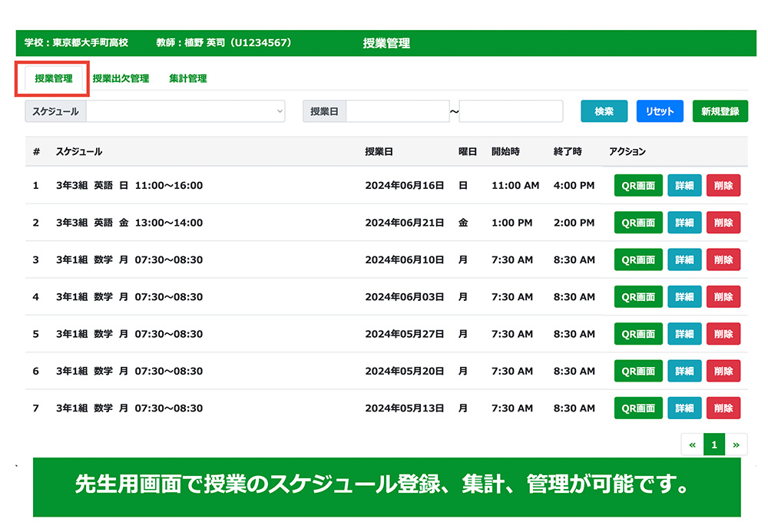Viewport: 768px width, 532px height.
Task: View 詳細 for the 2024年06月21日 class
Action: click(x=684, y=223)
